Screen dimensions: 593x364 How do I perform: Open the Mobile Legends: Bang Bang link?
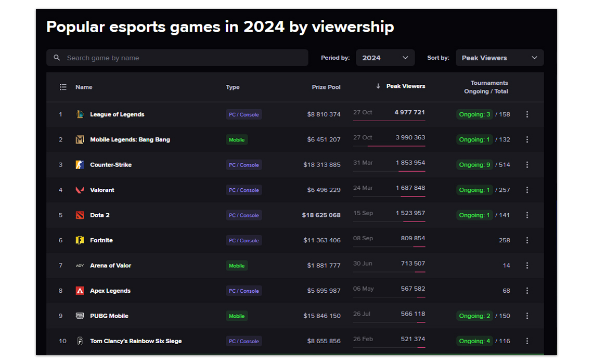pyautogui.click(x=130, y=139)
